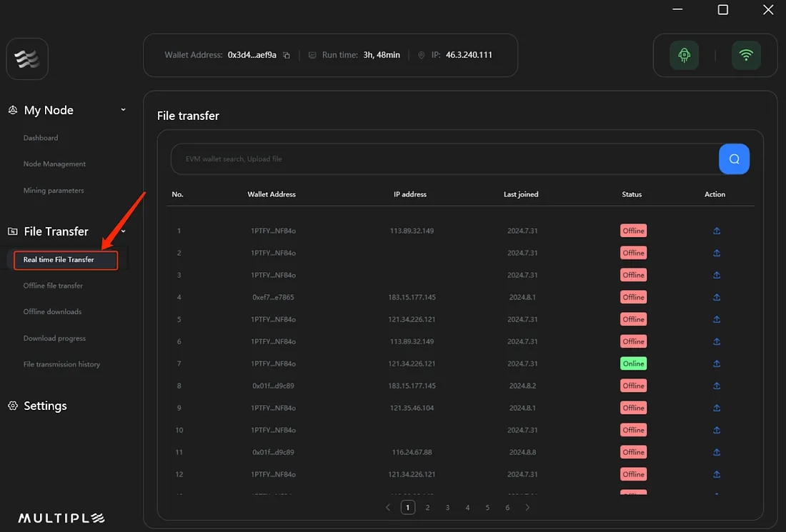Click the green node robot icon
This screenshot has width=786, height=532.
click(684, 56)
